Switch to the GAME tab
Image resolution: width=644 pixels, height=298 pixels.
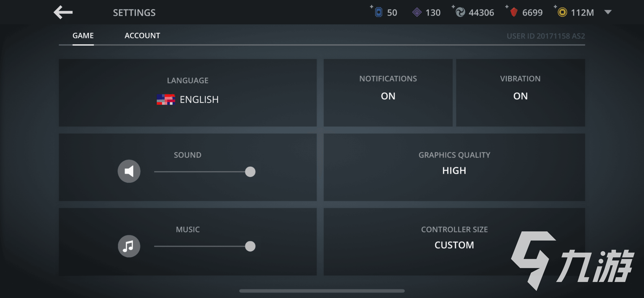click(83, 36)
